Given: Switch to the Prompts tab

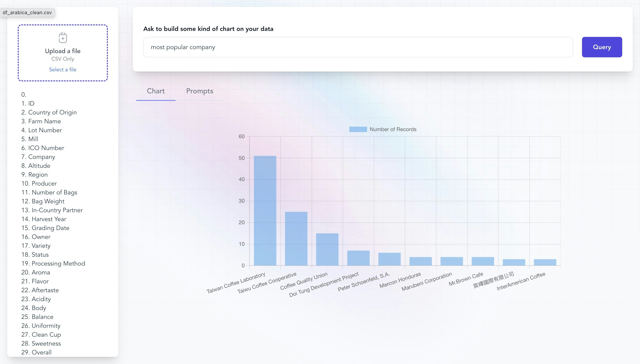Looking at the screenshot, I should [200, 91].
